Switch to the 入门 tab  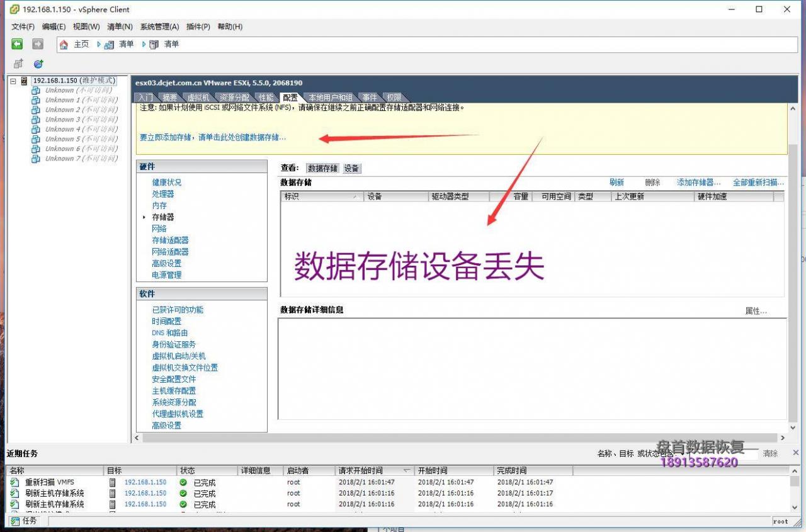click(x=145, y=98)
